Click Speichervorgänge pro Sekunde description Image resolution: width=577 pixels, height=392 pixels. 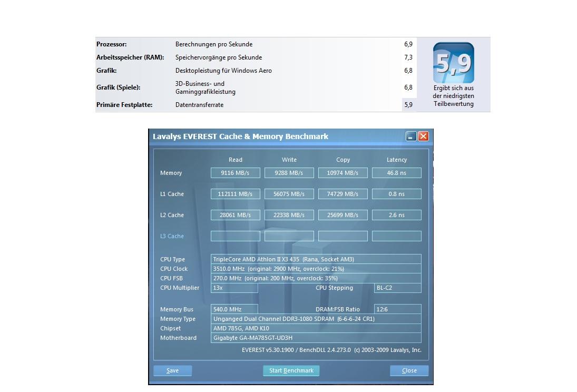pos(219,57)
